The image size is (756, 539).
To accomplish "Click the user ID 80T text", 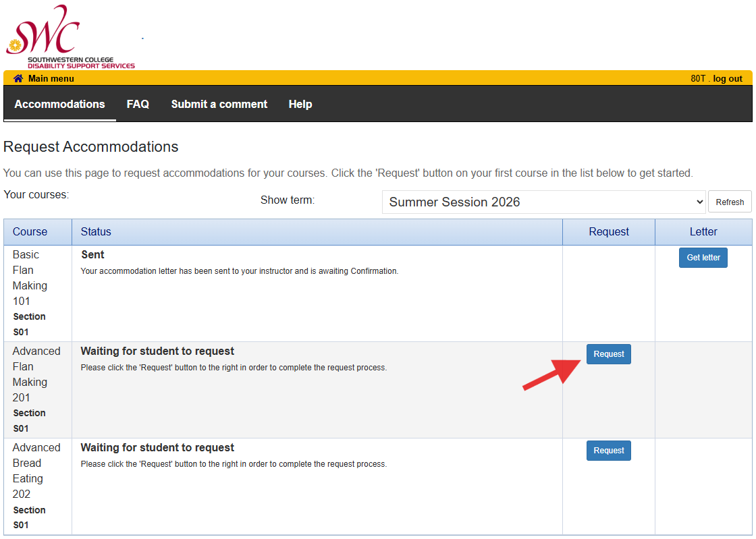I will (x=698, y=78).
